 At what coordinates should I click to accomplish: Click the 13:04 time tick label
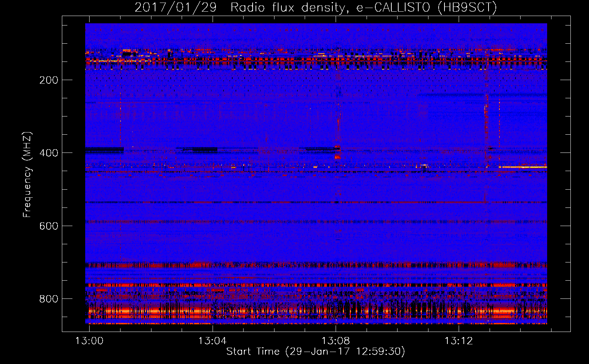coord(212,341)
